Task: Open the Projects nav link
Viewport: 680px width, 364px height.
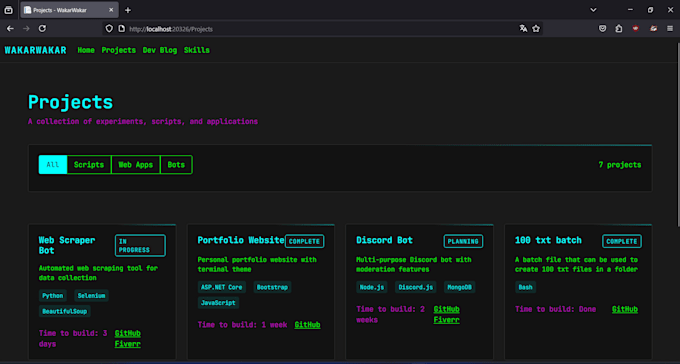Action: pos(118,50)
